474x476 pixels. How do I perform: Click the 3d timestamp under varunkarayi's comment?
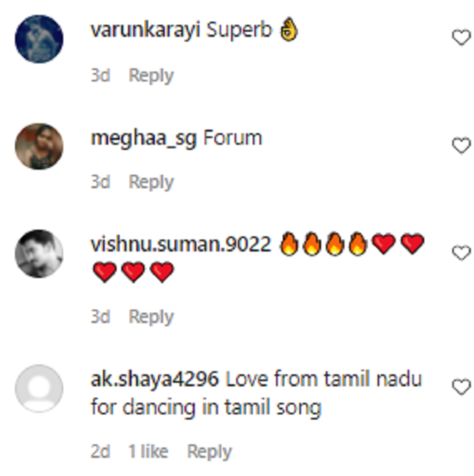click(100, 75)
